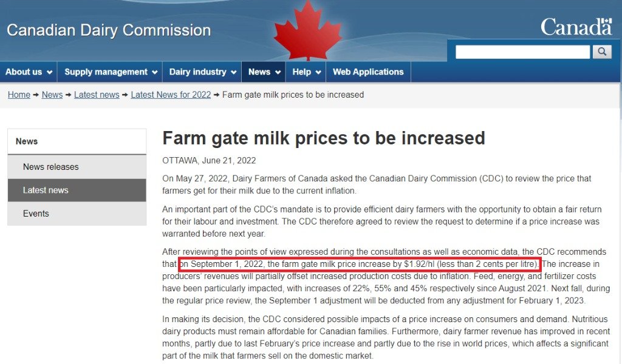Screen dimensions: 622x364
Task: Open the News menu in navigation bar
Action: [x=264, y=72]
